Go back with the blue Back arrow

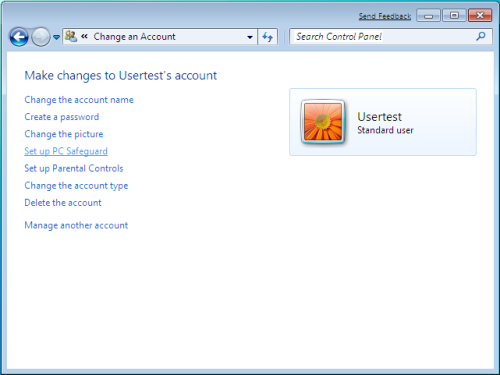pos(19,37)
